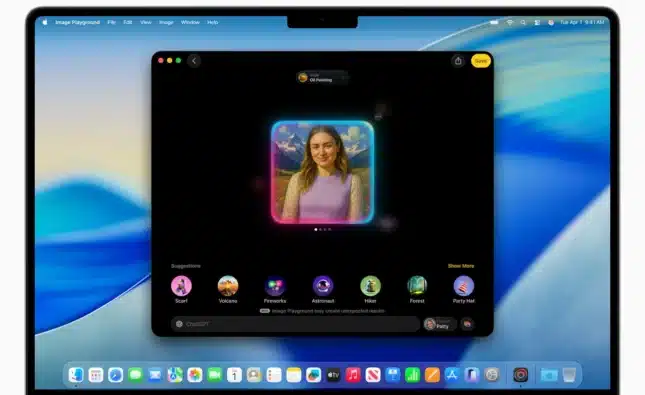Go back using the chevron button
This screenshot has width=645, height=395.
pyautogui.click(x=194, y=61)
